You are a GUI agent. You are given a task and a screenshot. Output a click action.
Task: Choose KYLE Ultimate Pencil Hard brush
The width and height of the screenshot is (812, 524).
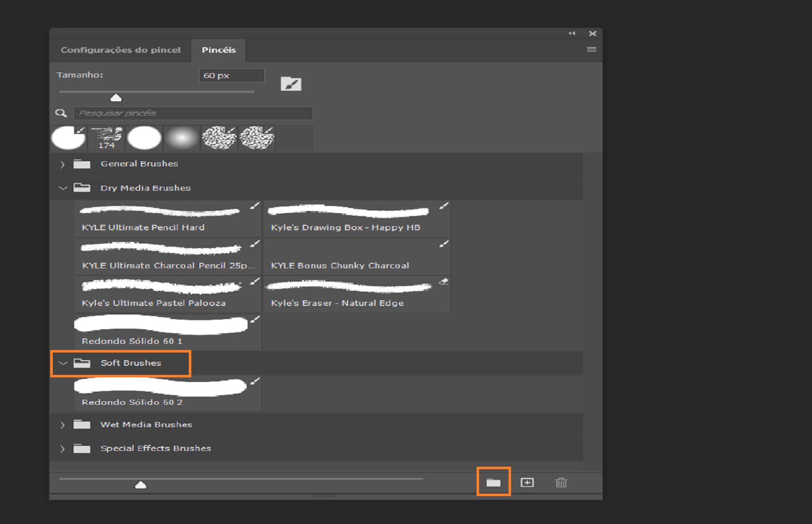coord(168,219)
